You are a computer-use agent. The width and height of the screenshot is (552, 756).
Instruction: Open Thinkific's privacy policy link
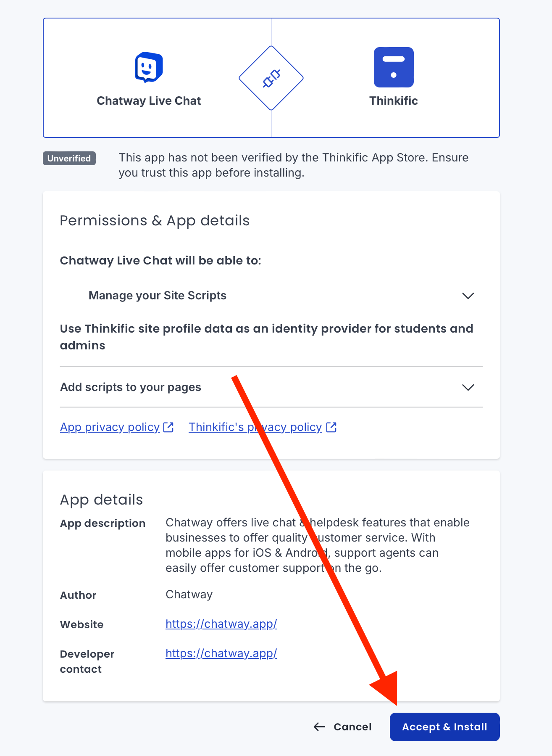pos(255,427)
